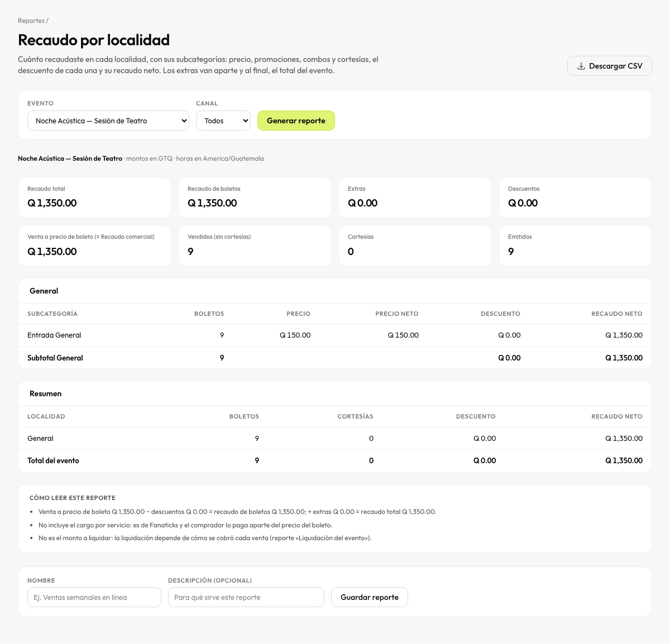
Task: Focus the Descripción (opcional) input field
Action: [246, 597]
